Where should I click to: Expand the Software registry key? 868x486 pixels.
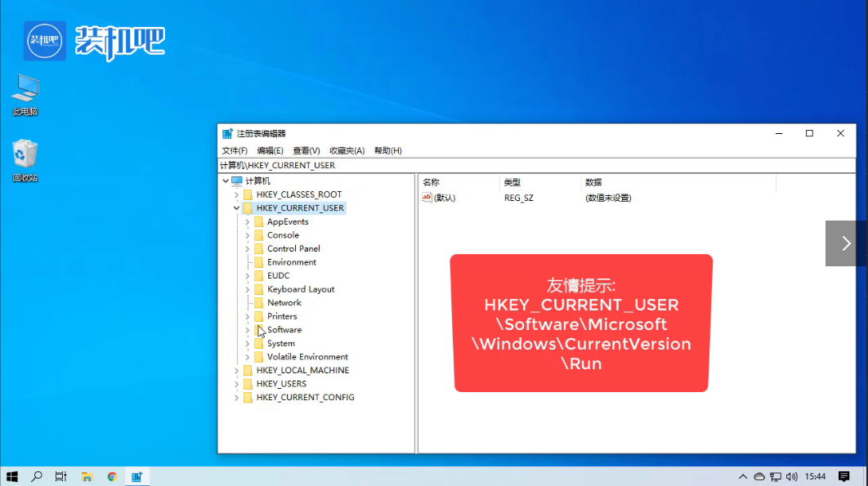(x=248, y=330)
